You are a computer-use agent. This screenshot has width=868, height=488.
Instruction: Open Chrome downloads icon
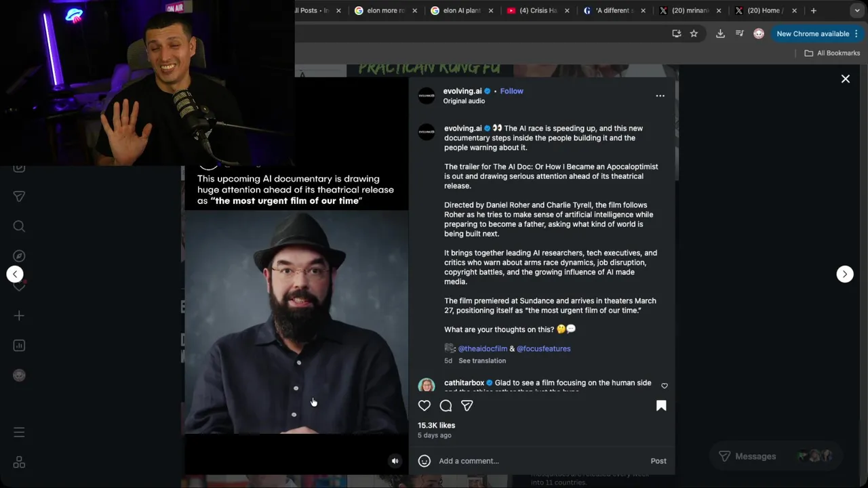(720, 33)
